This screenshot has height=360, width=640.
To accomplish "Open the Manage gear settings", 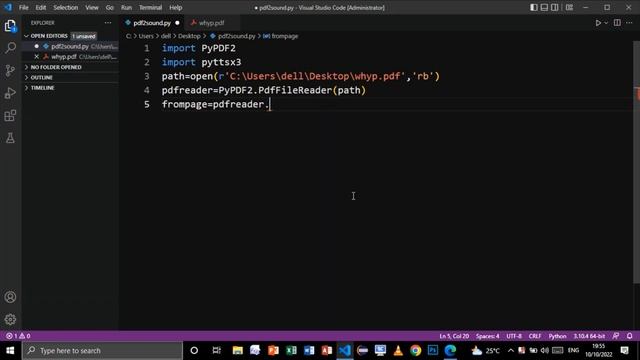I will 10,319.
